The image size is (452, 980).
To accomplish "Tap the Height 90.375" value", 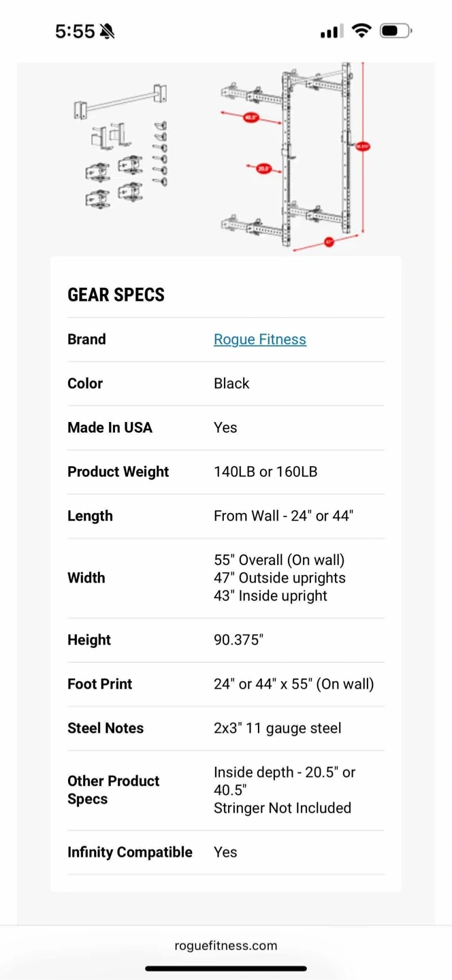I will point(238,640).
